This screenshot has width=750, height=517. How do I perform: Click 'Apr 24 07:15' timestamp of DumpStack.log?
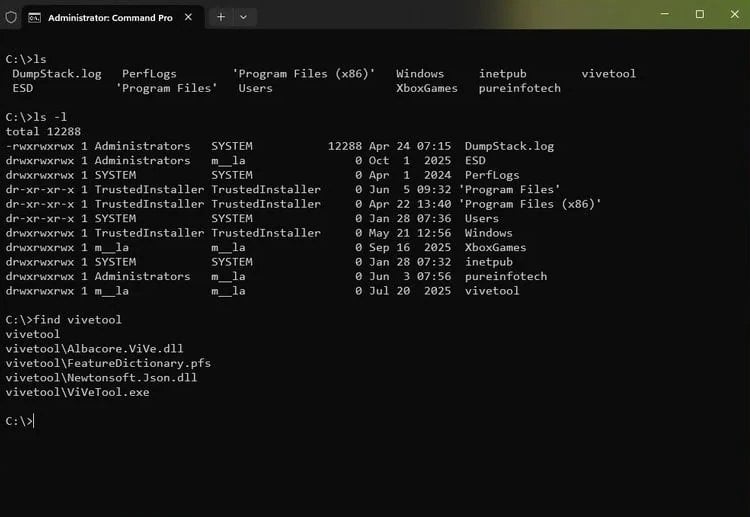(x=410, y=146)
